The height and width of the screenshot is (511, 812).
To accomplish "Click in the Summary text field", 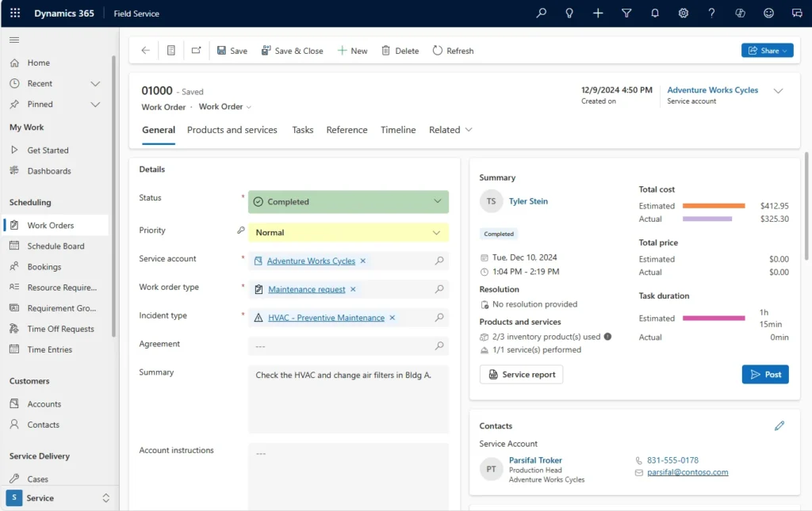I will pyautogui.click(x=348, y=399).
